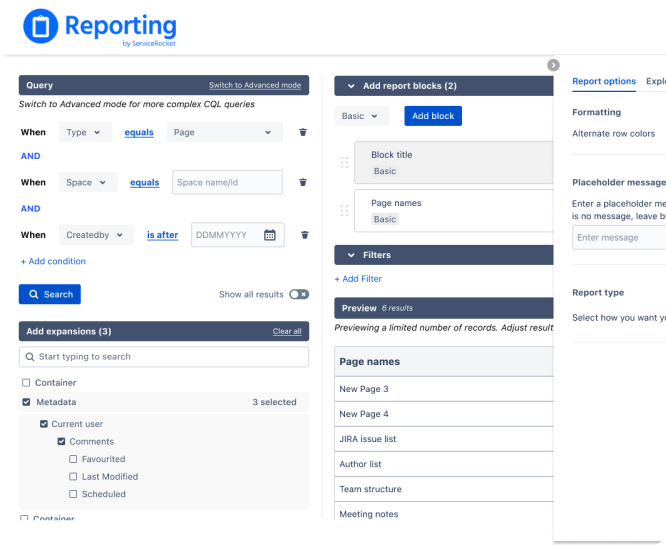
Task: Select the Page names block card
Action: (x=454, y=211)
